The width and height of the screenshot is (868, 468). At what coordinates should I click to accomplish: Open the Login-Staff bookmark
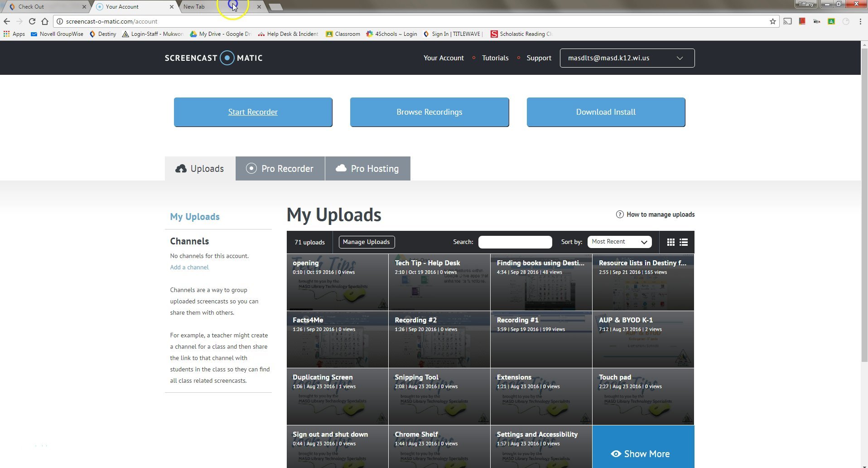(x=153, y=34)
